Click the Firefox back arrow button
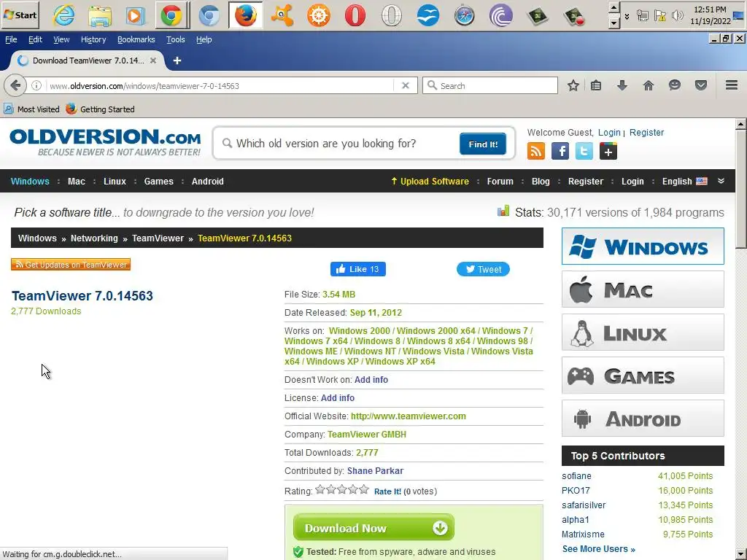747x560 pixels. [x=15, y=86]
